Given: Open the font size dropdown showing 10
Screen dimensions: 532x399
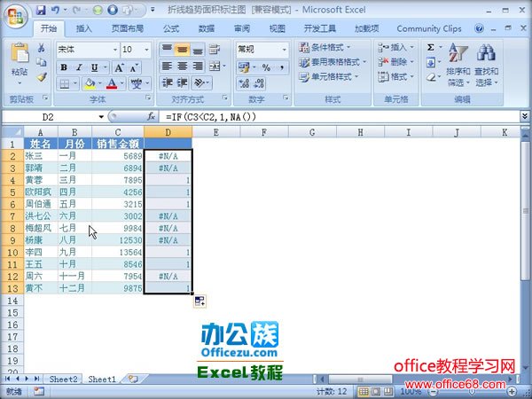Looking at the screenshot, I should coord(146,50).
